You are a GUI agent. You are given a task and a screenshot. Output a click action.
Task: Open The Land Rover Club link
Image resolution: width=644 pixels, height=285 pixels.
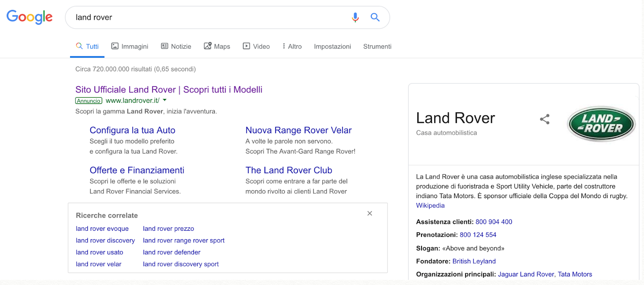coord(289,170)
